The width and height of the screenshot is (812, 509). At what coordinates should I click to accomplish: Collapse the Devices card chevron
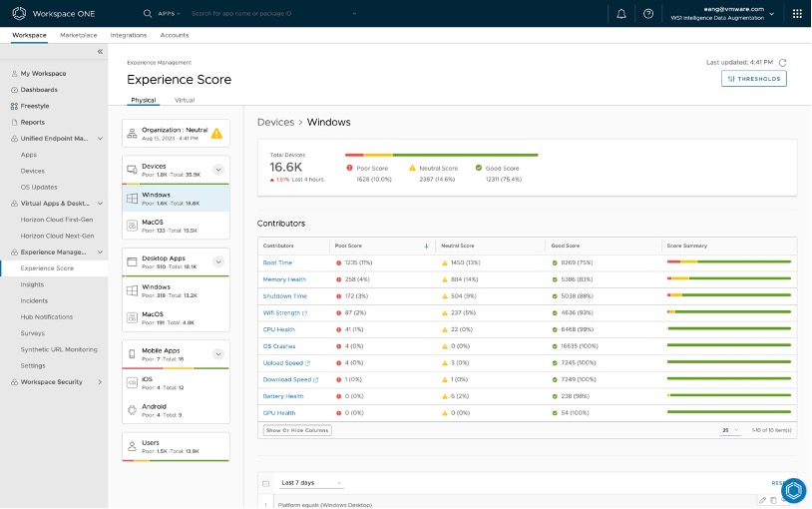click(218, 170)
